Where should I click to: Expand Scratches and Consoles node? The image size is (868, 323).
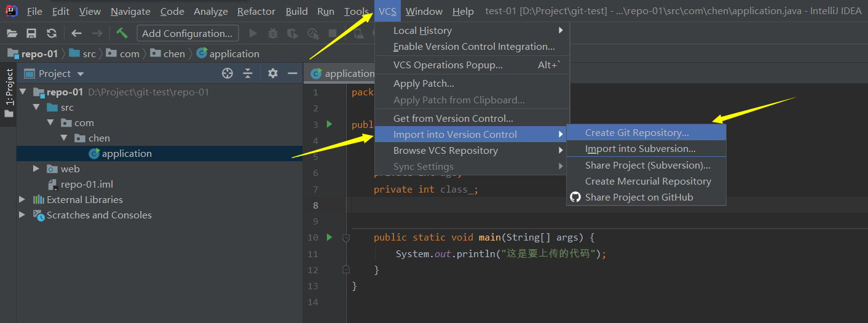point(23,215)
